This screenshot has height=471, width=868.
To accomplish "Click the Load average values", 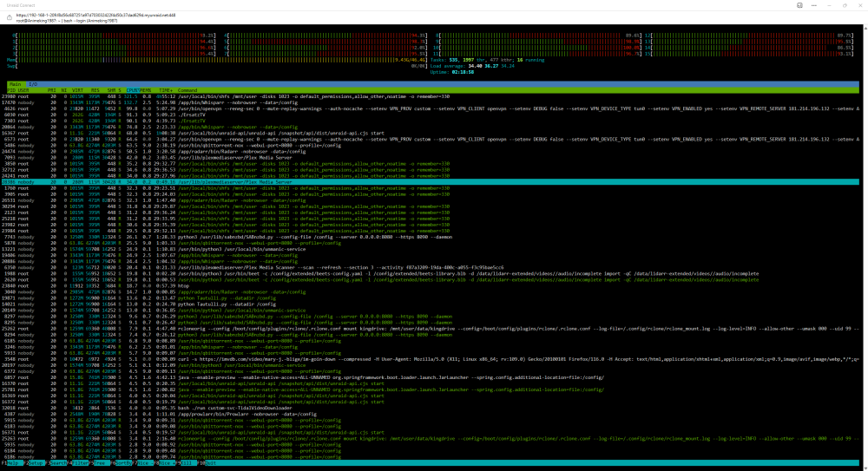I will [491, 66].
